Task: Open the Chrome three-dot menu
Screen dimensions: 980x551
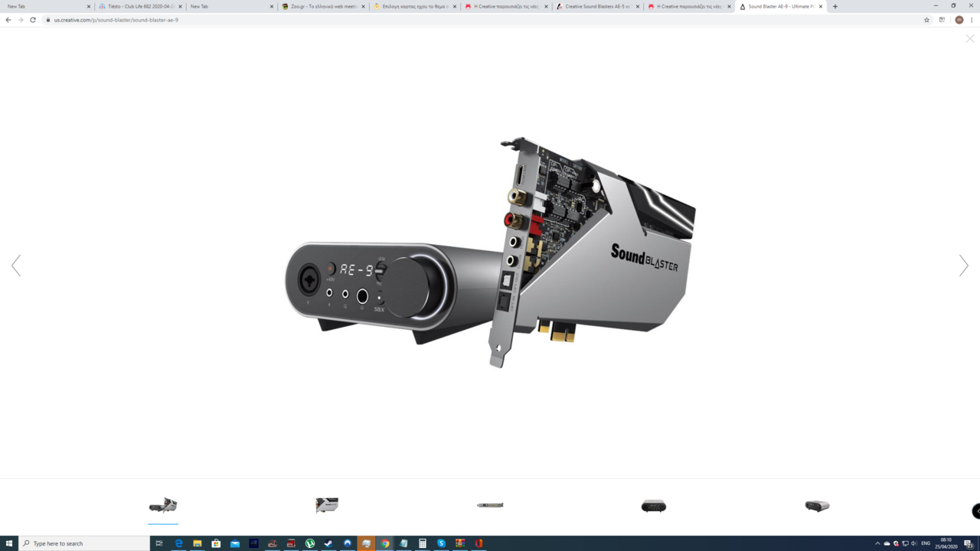Action: coord(972,20)
